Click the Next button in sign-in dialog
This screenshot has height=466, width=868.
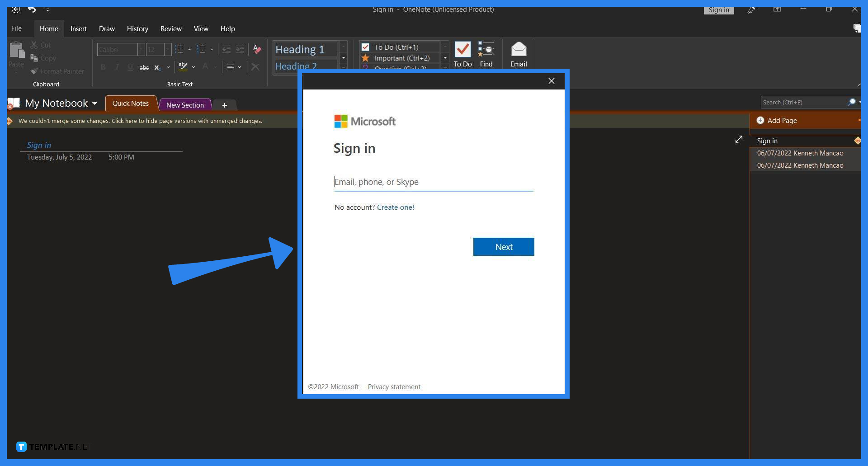coord(503,246)
